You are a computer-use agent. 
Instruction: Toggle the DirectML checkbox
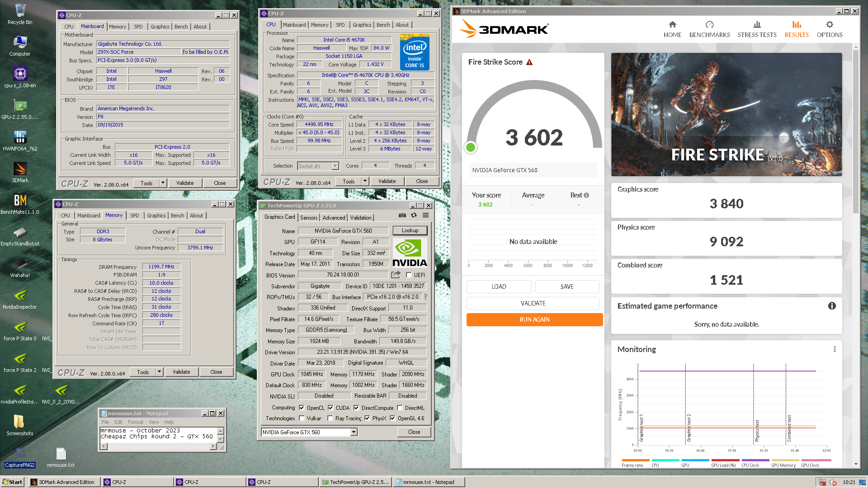coord(400,408)
